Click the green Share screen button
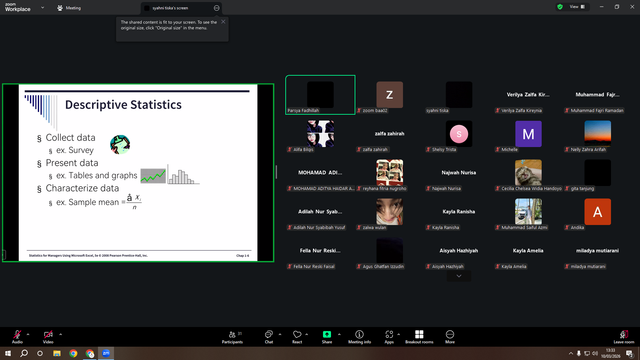This screenshot has width=640, height=360. (x=327, y=337)
